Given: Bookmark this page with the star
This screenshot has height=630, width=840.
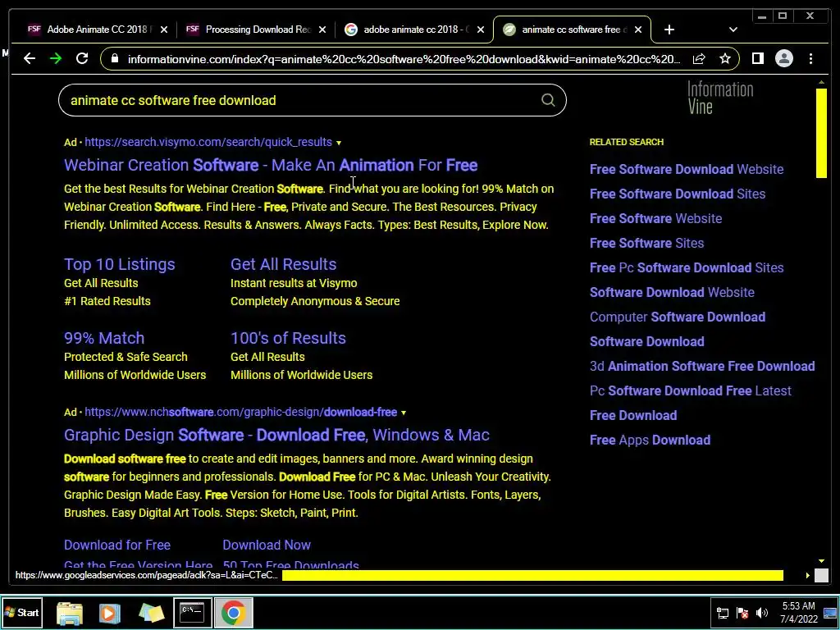Looking at the screenshot, I should click(725, 59).
